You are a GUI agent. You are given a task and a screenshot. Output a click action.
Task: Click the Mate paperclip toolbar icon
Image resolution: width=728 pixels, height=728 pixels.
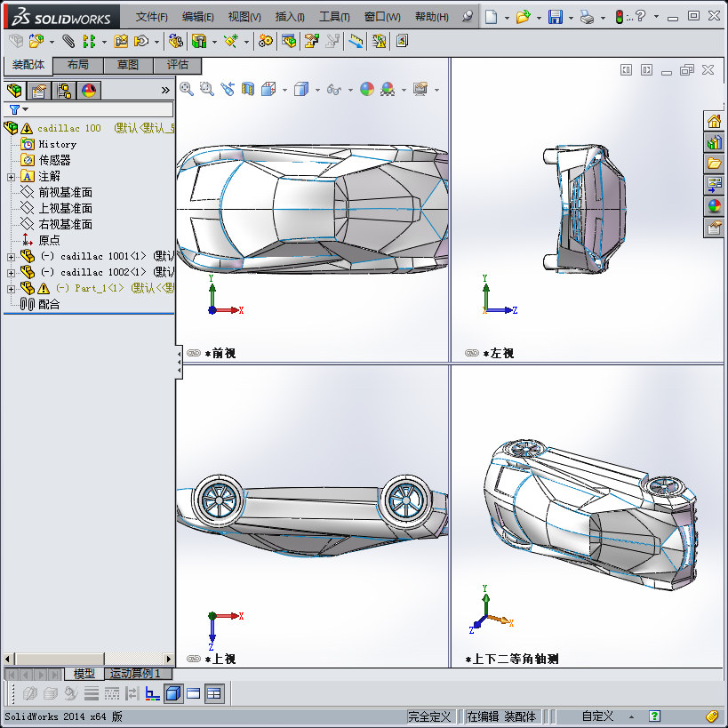[x=68, y=41]
